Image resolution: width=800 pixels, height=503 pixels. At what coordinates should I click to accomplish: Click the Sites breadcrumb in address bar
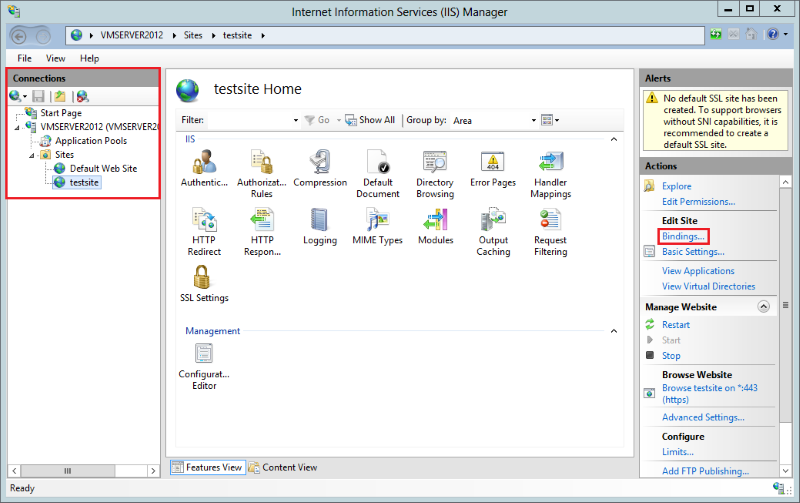[193, 35]
